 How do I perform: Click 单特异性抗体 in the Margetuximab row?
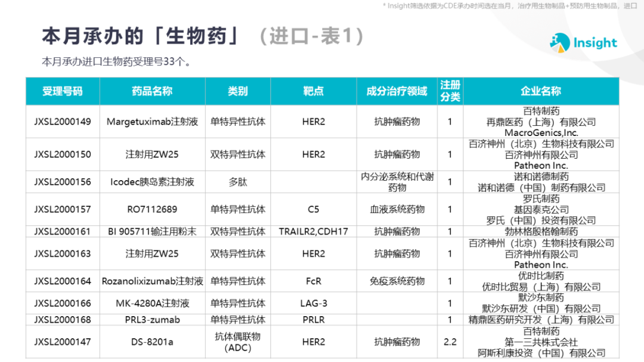(238, 122)
